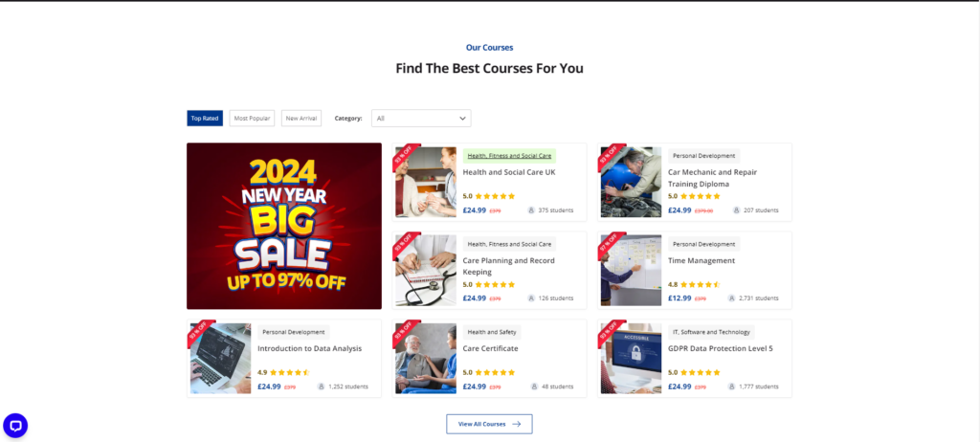Click Health, Fitness and Social Care tag link
Image resolution: width=980 pixels, height=442 pixels.
pyautogui.click(x=509, y=156)
